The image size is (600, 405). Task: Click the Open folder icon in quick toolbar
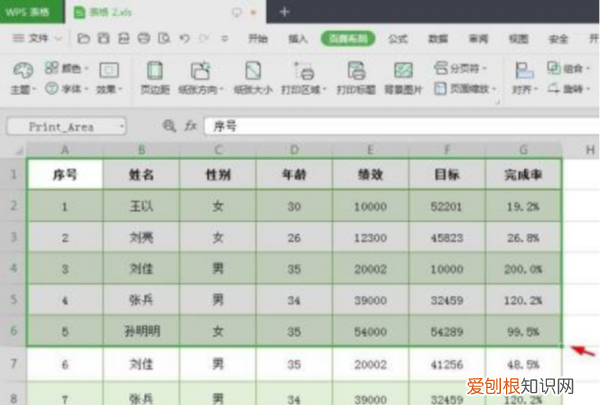click(83, 38)
